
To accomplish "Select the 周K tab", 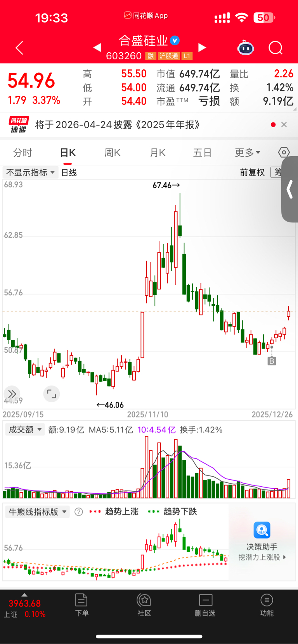I will [113, 153].
